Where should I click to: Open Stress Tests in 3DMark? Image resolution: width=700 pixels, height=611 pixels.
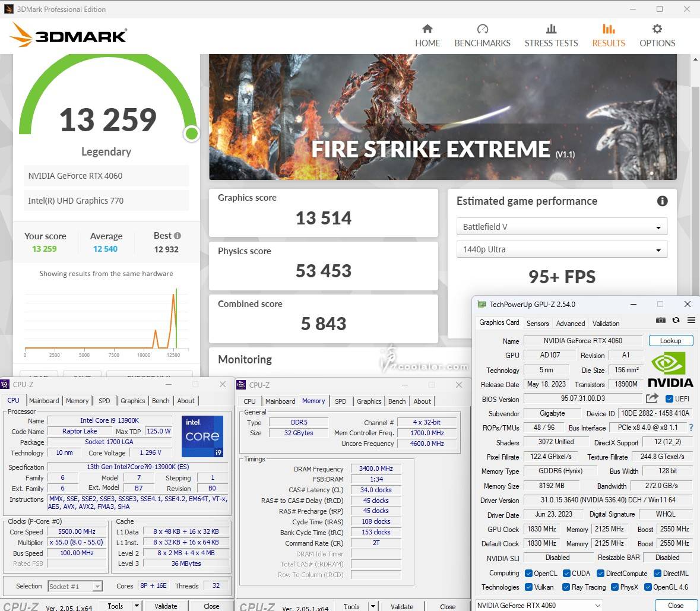551,36
